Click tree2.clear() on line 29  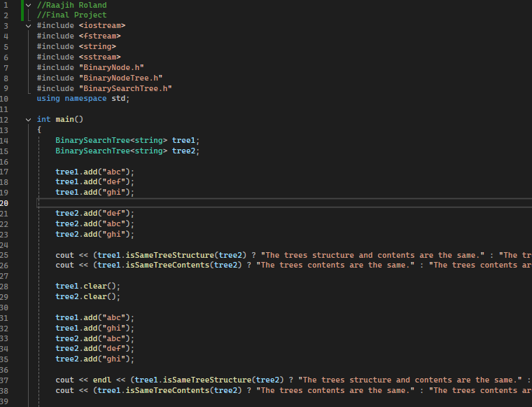coord(88,296)
